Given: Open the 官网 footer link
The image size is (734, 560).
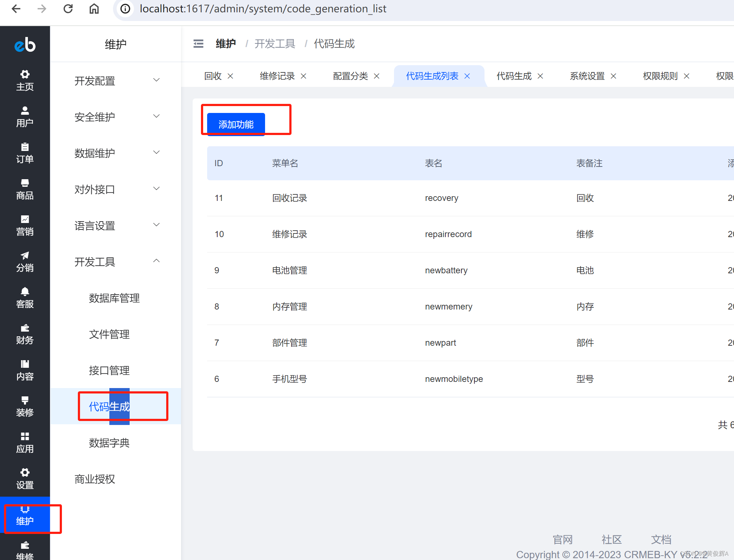Looking at the screenshot, I should click(563, 539).
